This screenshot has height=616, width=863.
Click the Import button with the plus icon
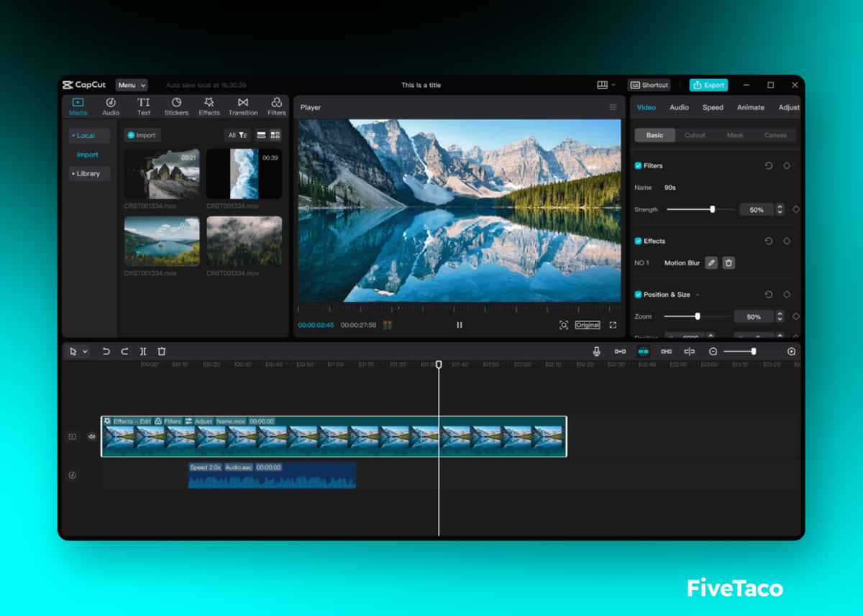142,135
